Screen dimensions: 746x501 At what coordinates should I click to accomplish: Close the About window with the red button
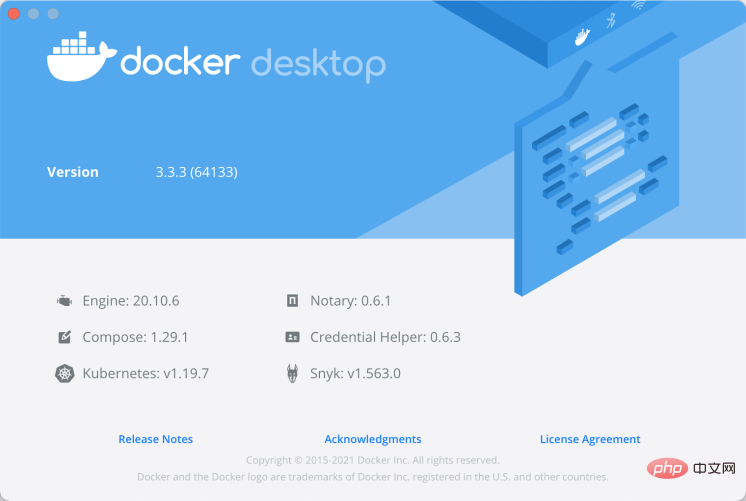14,14
